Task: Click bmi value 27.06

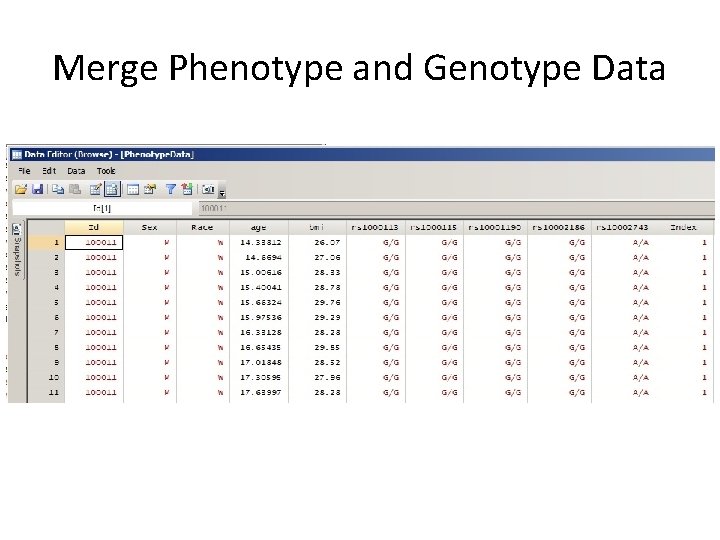Action: (327, 258)
